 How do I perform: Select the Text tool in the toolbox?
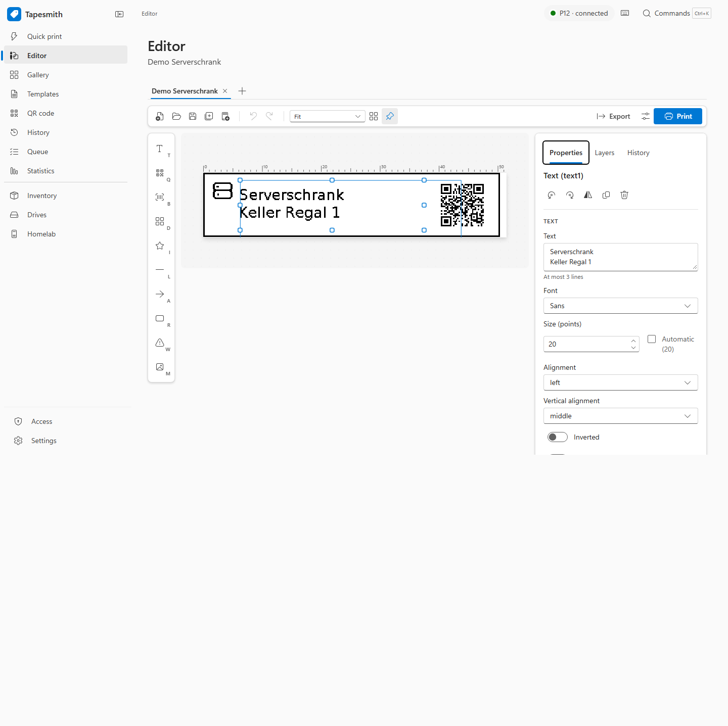click(x=161, y=149)
